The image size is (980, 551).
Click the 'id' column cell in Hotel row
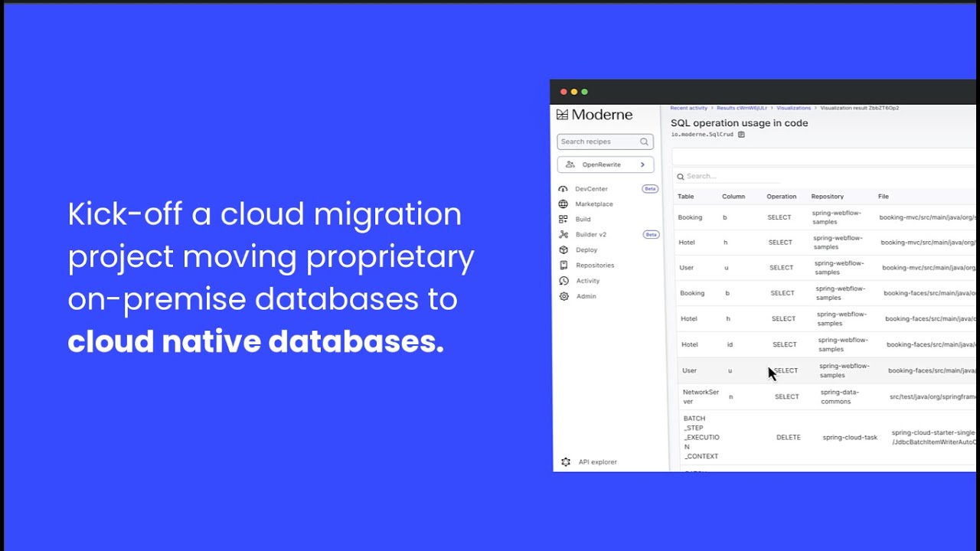(730, 345)
